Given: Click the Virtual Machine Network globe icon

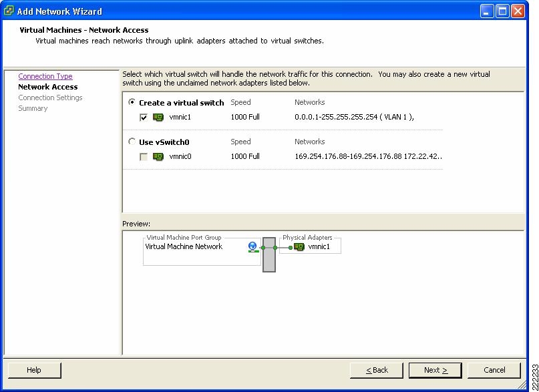Looking at the screenshot, I should 252,246.
